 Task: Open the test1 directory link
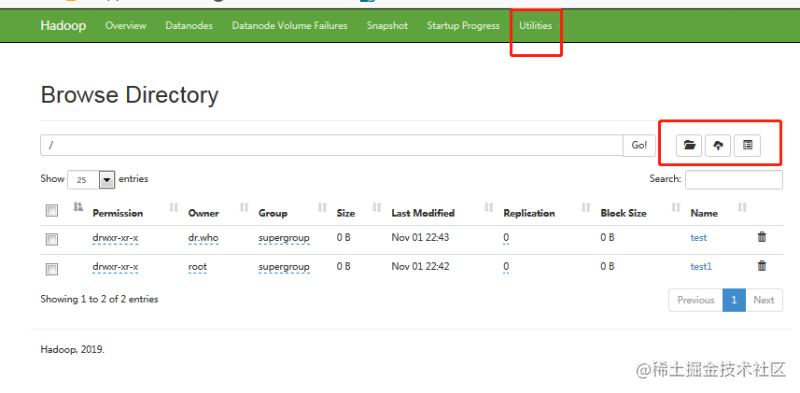(701, 266)
